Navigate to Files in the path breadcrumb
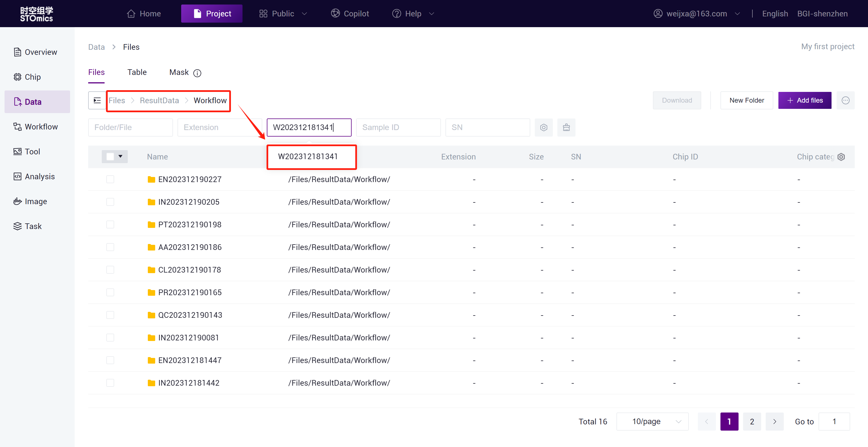Image resolution: width=868 pixels, height=447 pixels. (116, 100)
